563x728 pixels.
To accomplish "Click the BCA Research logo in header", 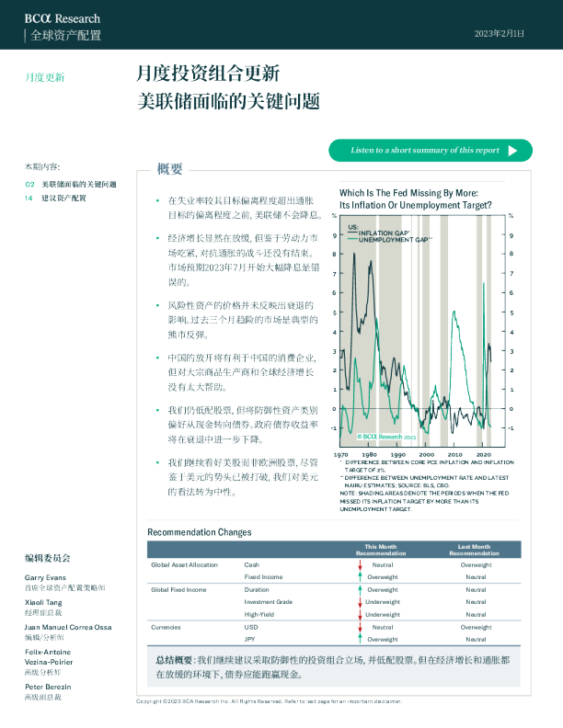I will (63, 18).
